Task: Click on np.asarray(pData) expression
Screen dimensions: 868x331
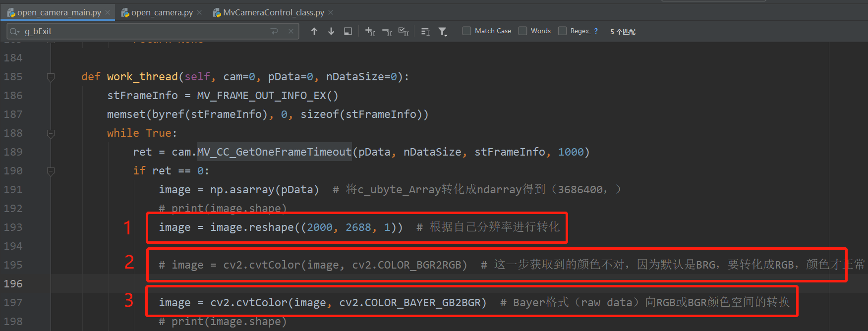Action: coord(265,189)
